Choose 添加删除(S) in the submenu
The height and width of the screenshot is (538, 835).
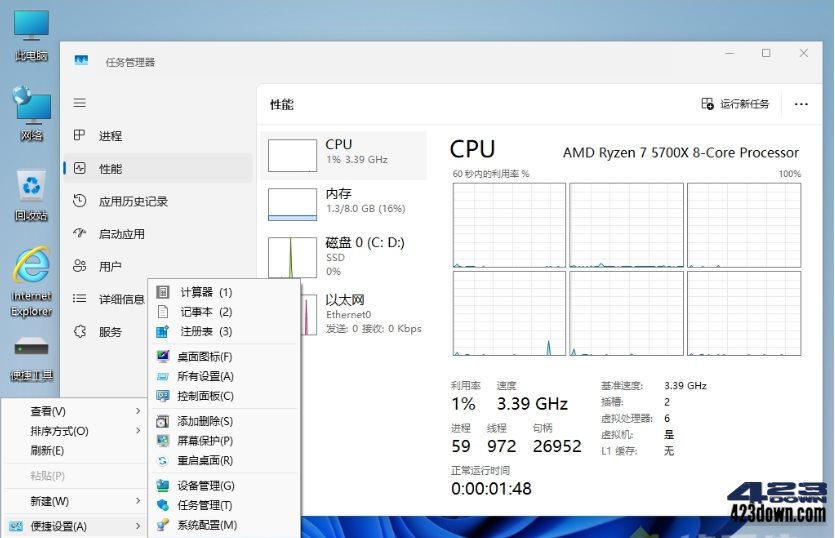[x=224, y=421]
